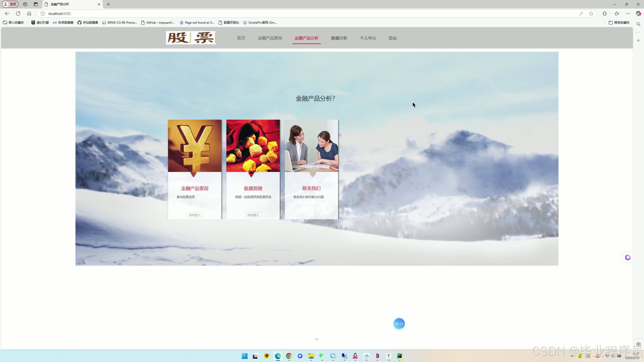Image resolution: width=644 pixels, height=362 pixels.
Task: Add page to favorites star icon
Action: 591,14
